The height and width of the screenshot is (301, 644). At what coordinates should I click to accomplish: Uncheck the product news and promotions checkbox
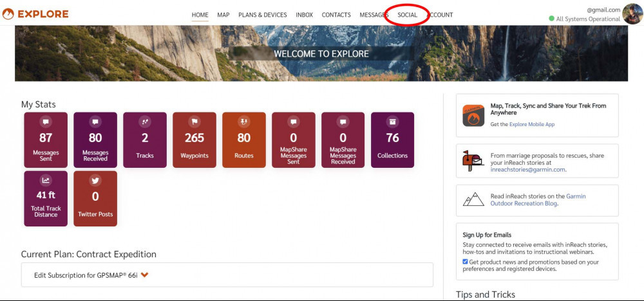pos(465,262)
